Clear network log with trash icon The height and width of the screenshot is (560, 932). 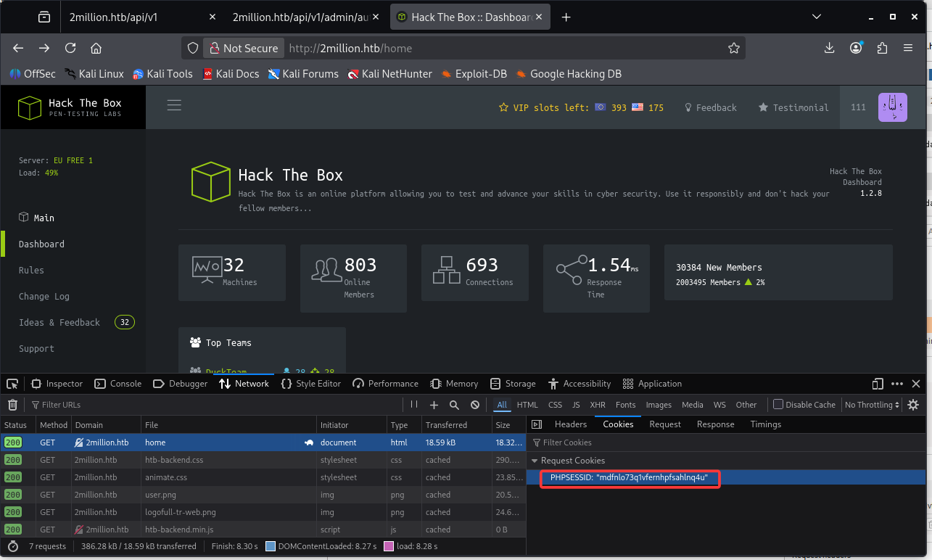(x=12, y=405)
